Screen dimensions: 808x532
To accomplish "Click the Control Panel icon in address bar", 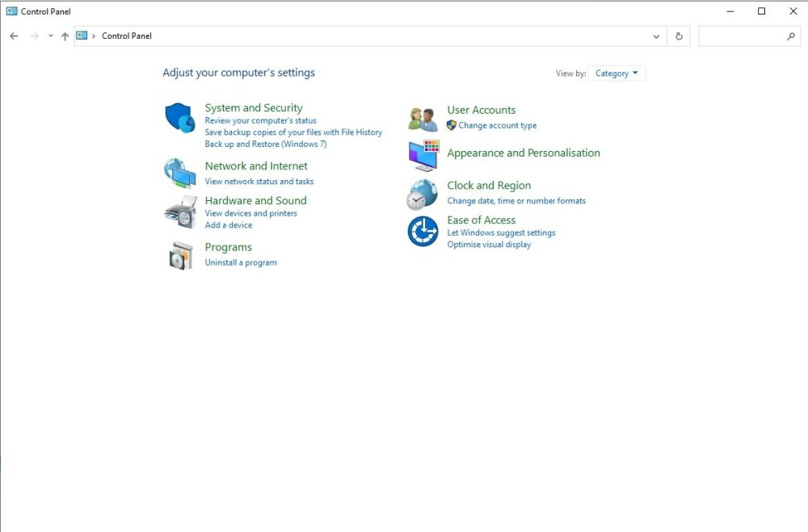I will click(82, 36).
